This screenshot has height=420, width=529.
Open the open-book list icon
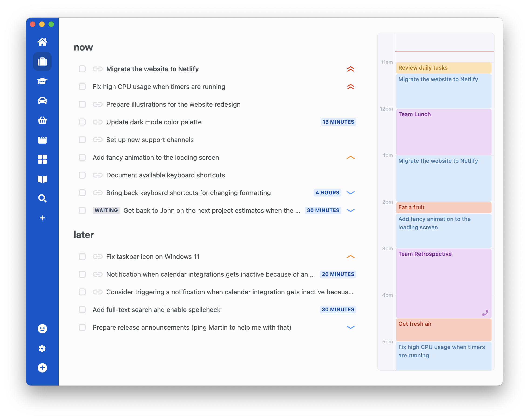pyautogui.click(x=42, y=179)
